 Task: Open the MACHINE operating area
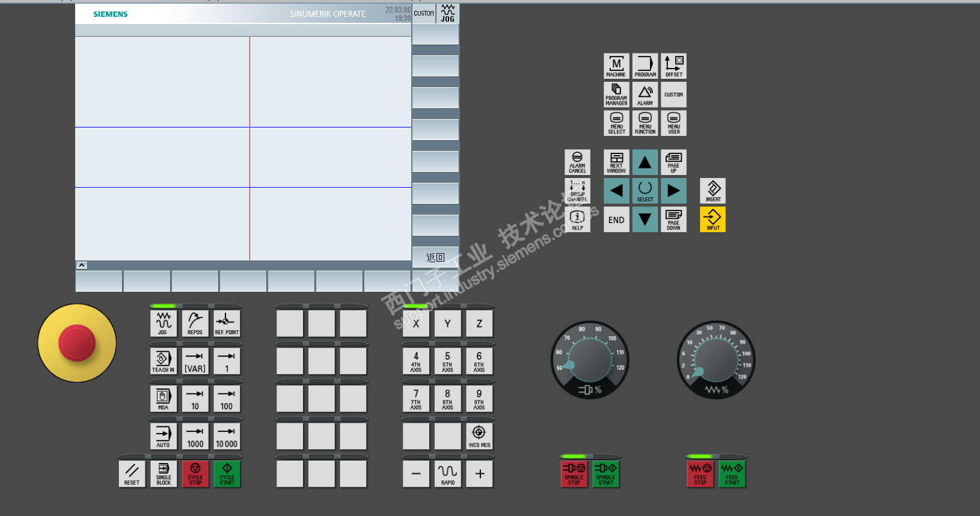tap(616, 66)
